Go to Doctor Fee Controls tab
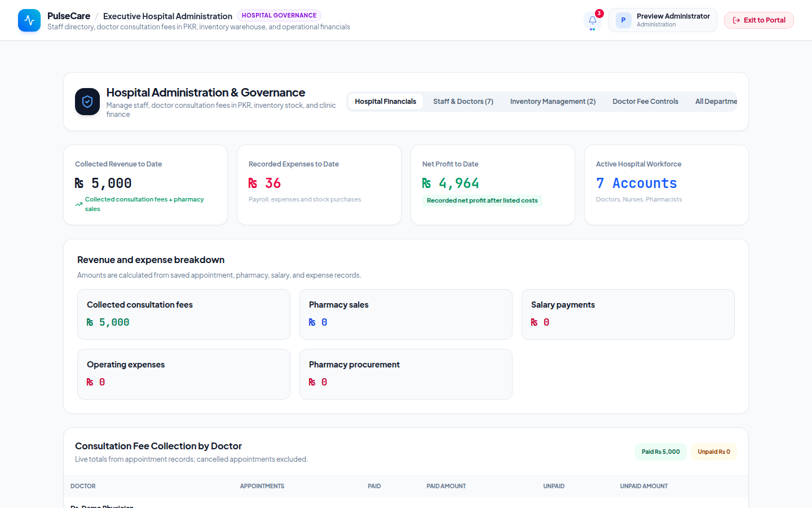Image resolution: width=812 pixels, height=508 pixels. tap(645, 102)
